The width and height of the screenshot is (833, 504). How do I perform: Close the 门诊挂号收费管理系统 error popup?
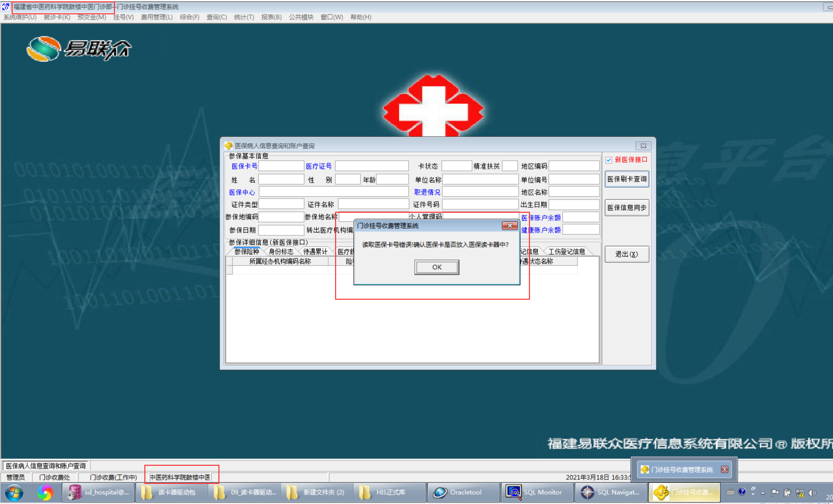509,226
